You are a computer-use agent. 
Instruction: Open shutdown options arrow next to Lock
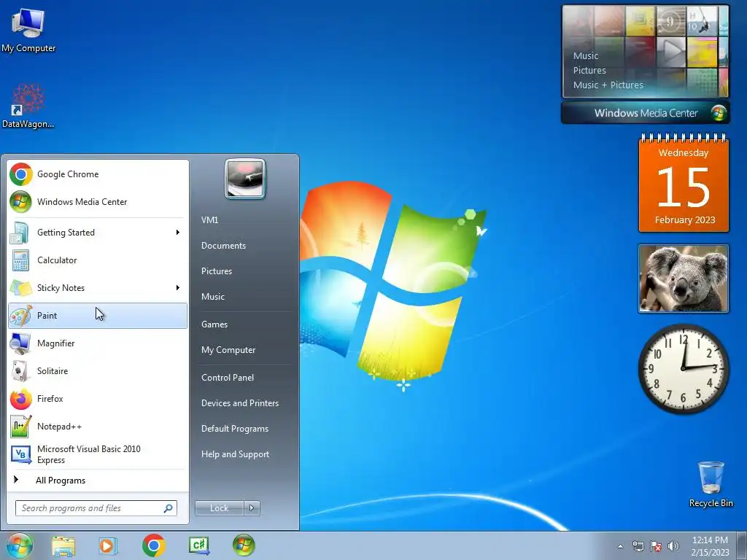click(252, 508)
